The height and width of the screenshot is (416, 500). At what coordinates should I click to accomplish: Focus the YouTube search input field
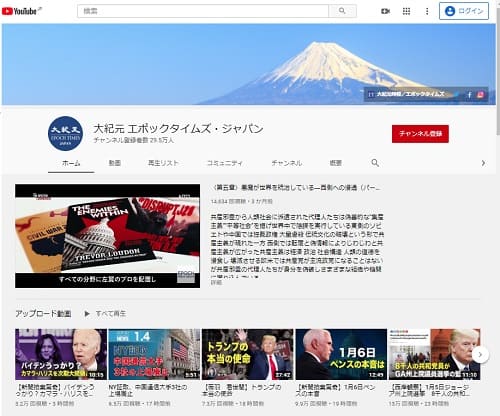(x=203, y=11)
